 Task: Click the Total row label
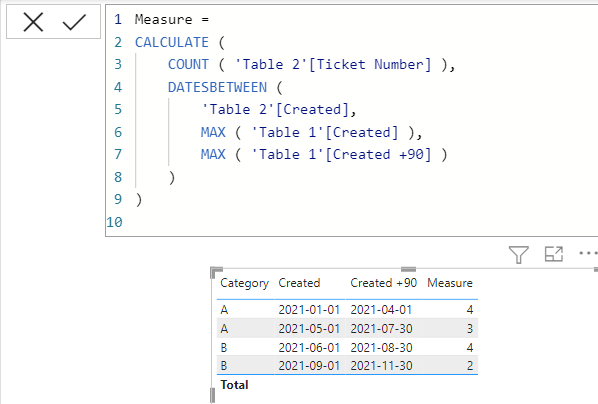[x=234, y=385]
